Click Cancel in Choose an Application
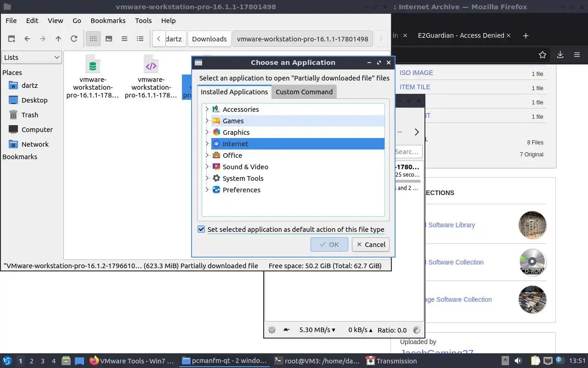Viewport: 588px width, 368px height. tap(371, 244)
